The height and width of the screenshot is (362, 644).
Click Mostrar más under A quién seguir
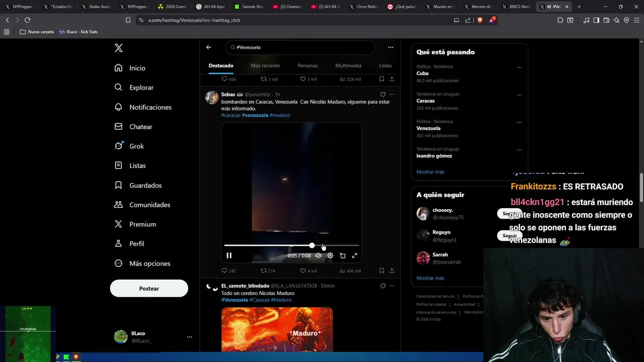click(x=430, y=278)
